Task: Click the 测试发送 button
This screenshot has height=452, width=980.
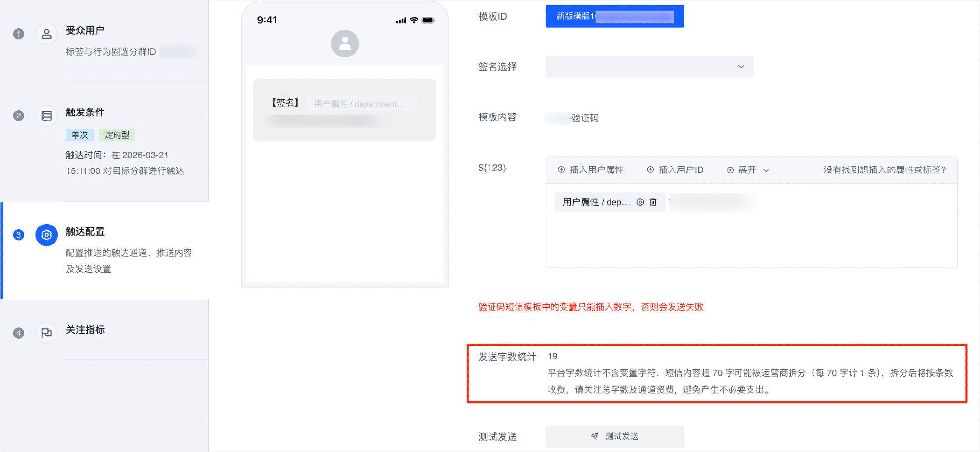Action: [x=614, y=436]
